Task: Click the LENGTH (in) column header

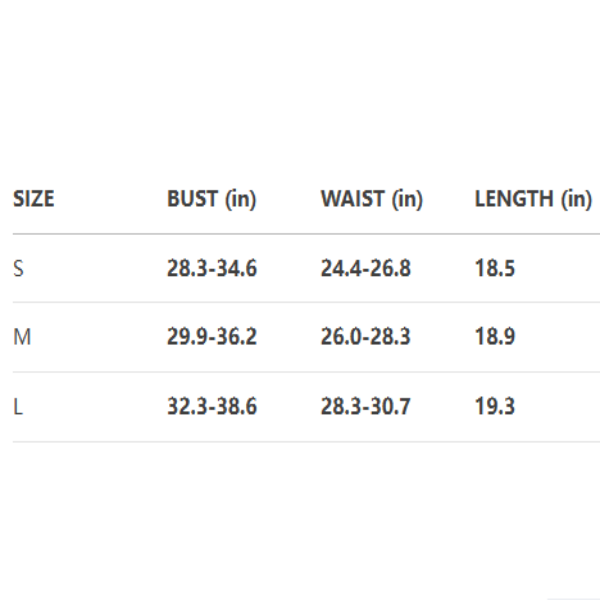Action: coord(532,199)
